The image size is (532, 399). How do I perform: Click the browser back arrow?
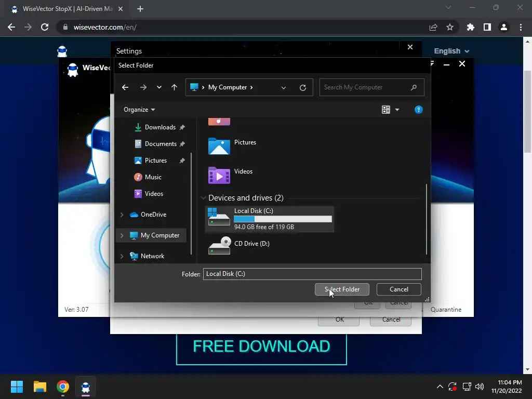pyautogui.click(x=11, y=27)
